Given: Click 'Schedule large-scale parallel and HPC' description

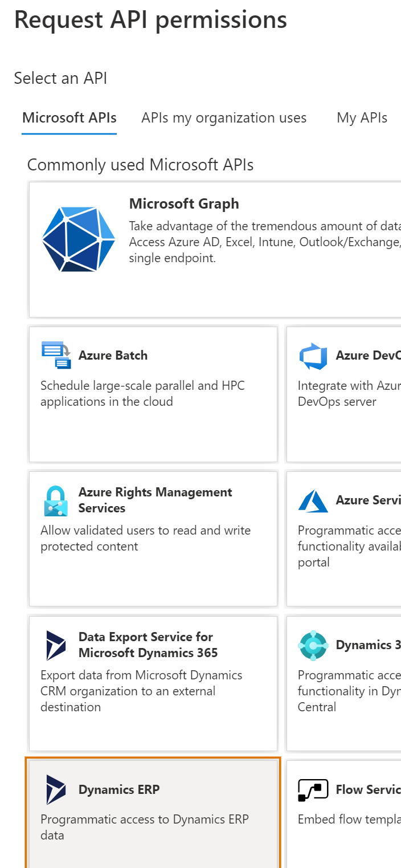Looking at the screenshot, I should (x=142, y=393).
